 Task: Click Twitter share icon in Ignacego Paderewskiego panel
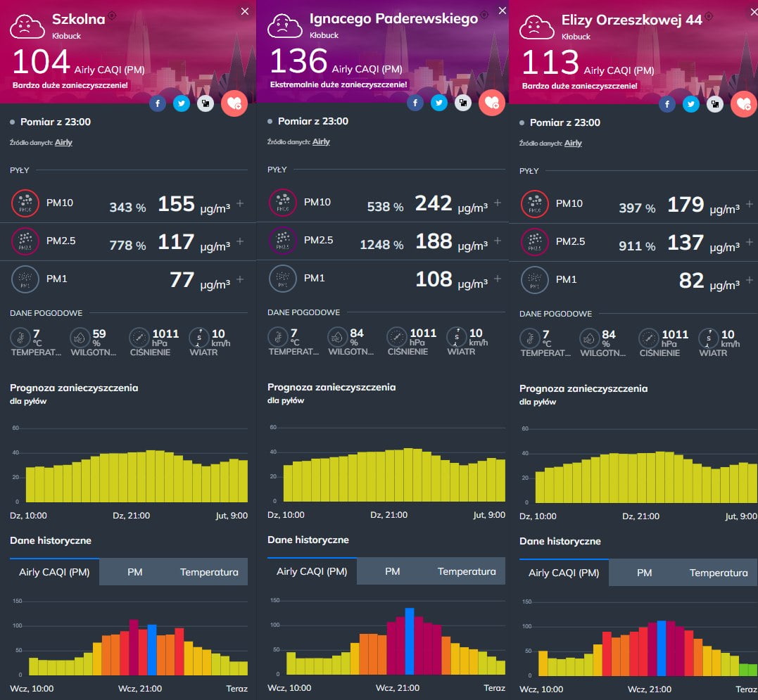(x=439, y=103)
